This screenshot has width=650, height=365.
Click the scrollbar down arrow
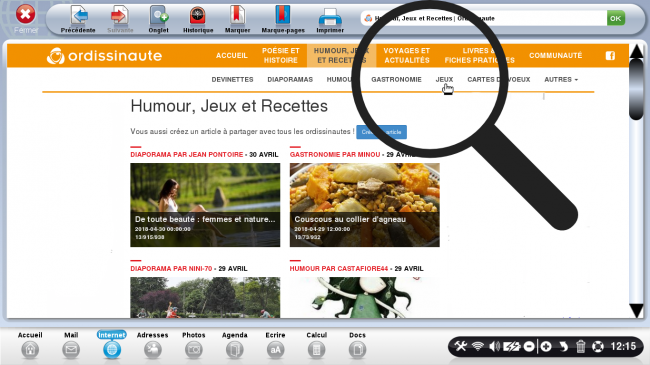click(636, 310)
